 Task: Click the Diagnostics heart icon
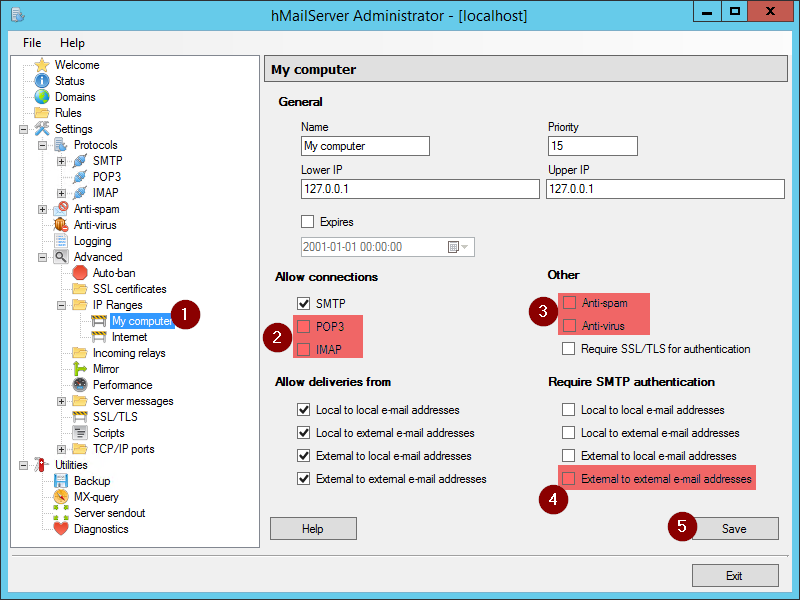(61, 529)
